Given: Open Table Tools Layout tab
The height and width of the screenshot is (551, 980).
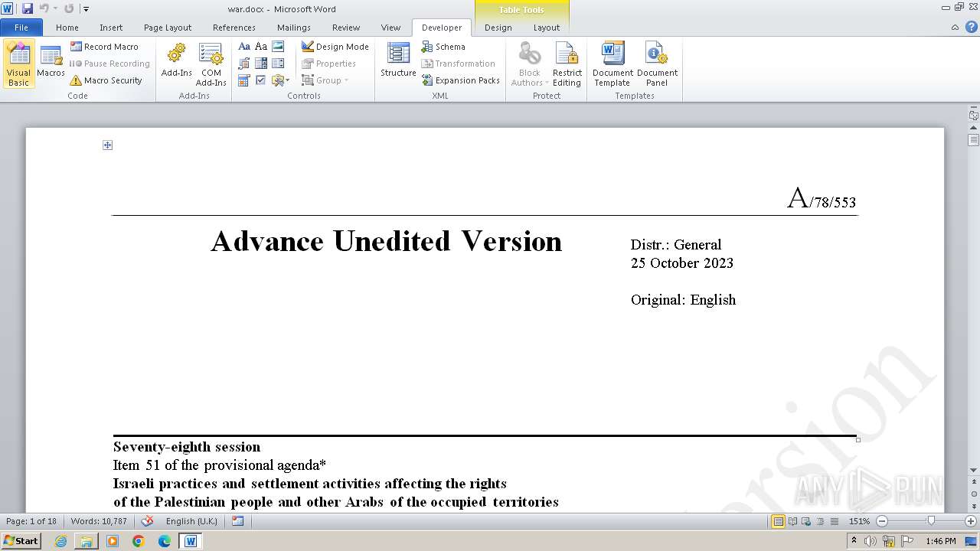Looking at the screenshot, I should [x=547, y=28].
